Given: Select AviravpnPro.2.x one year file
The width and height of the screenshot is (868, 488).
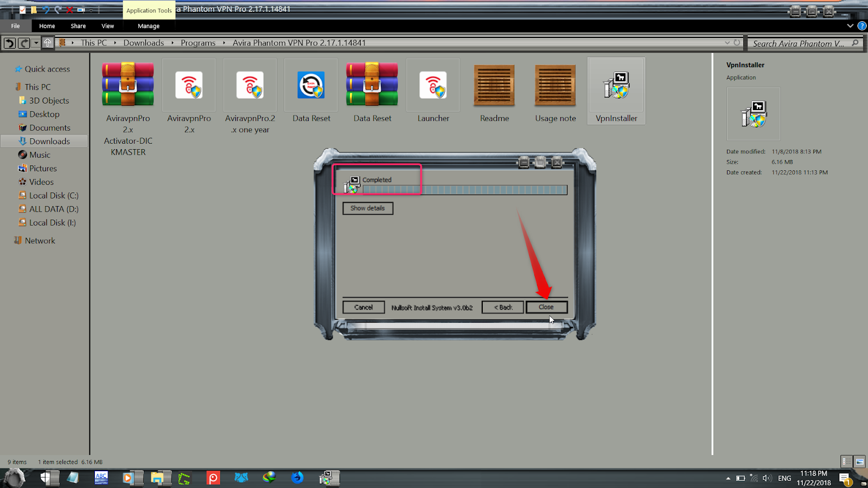Looking at the screenshot, I should click(250, 98).
